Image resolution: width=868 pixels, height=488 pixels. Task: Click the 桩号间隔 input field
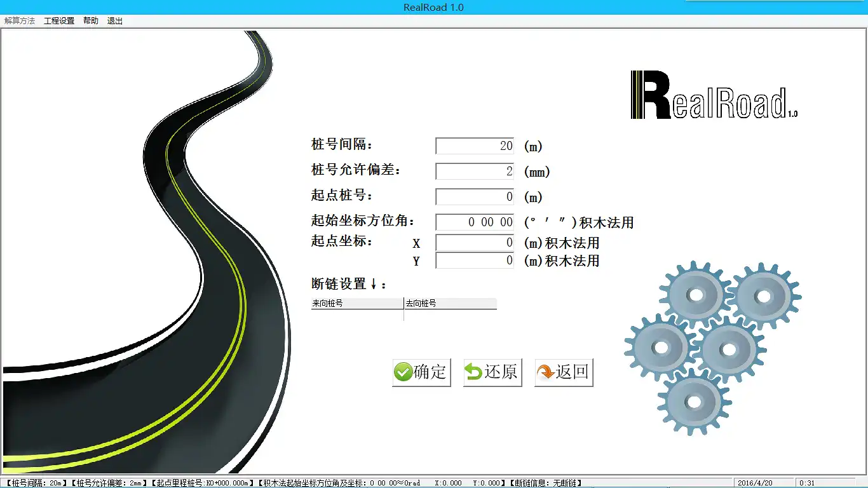[475, 146]
